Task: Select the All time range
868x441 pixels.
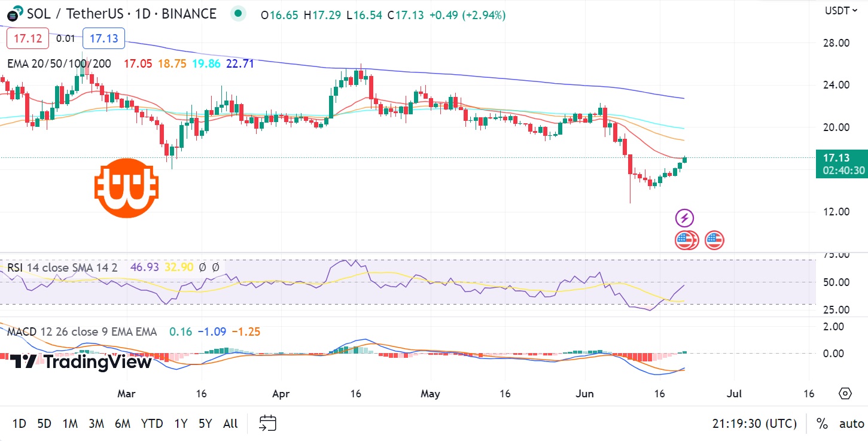Action: tap(230, 424)
